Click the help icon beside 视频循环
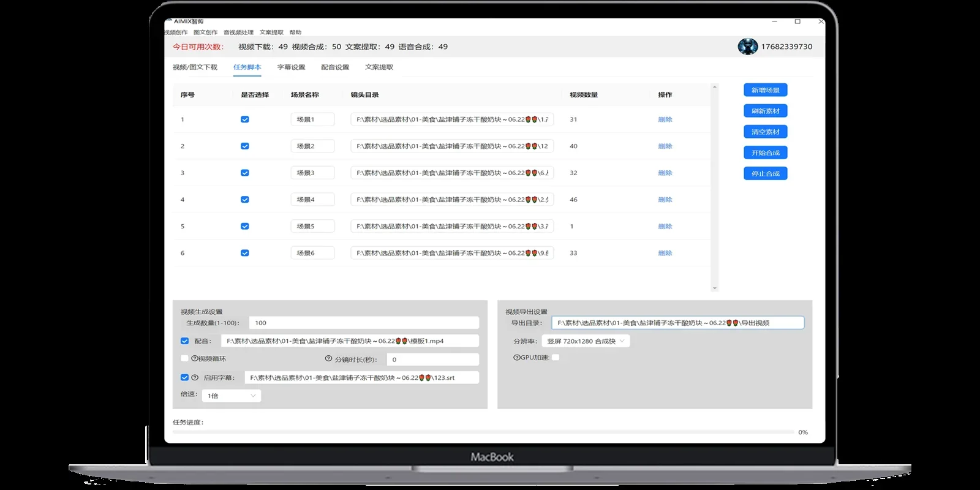980x490 pixels. point(194,358)
